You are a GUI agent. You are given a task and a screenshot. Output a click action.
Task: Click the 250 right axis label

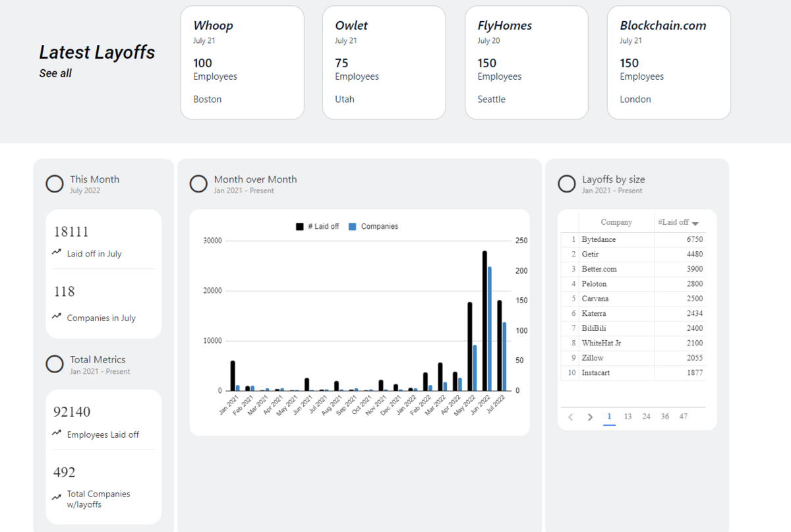[521, 241]
